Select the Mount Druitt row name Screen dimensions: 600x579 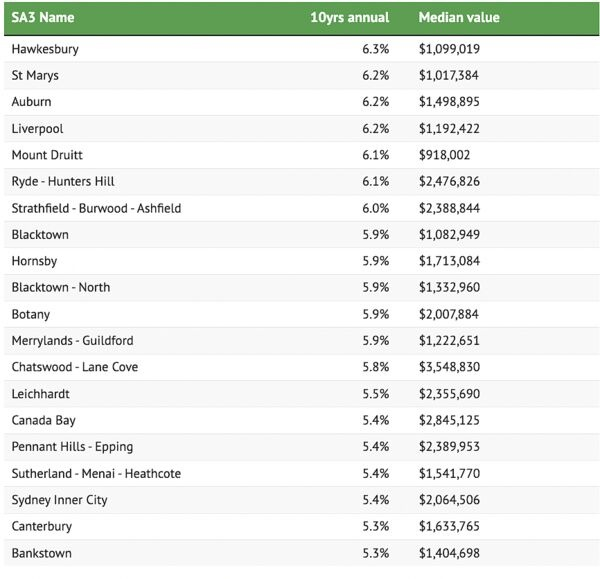point(47,155)
